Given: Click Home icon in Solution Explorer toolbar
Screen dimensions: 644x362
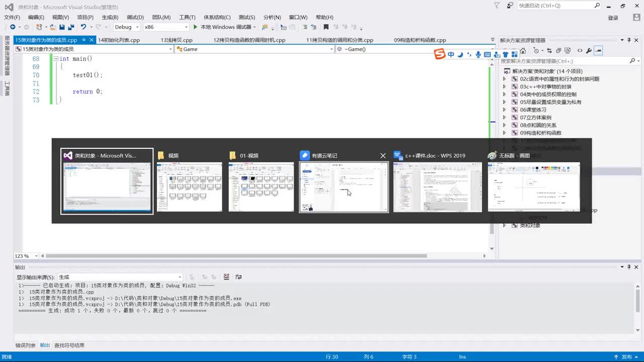Looking at the screenshot, I should pos(523,51).
